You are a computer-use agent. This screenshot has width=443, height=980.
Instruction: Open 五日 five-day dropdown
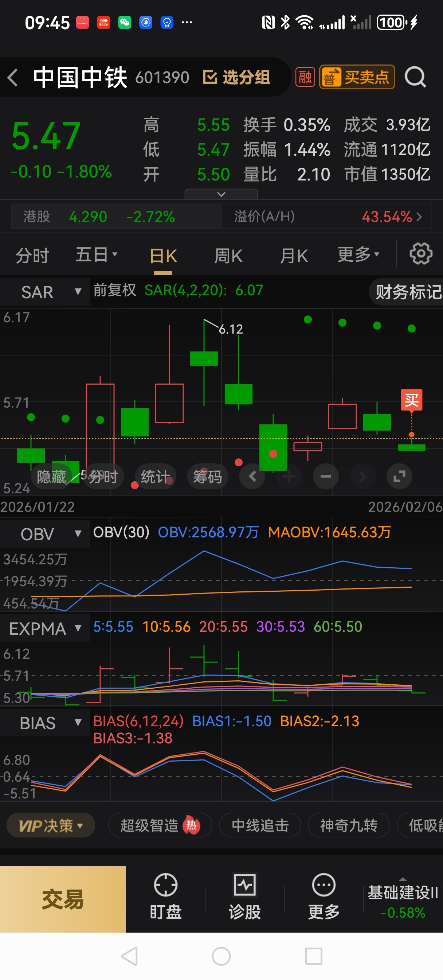[x=96, y=254]
